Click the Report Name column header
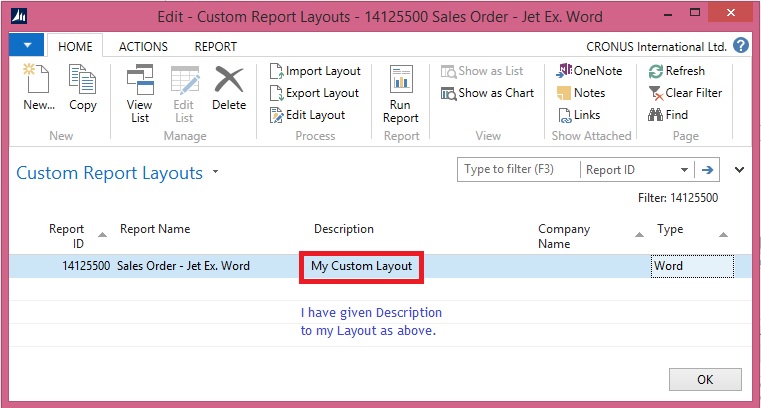This screenshot has width=761, height=408. pyautogui.click(x=155, y=229)
